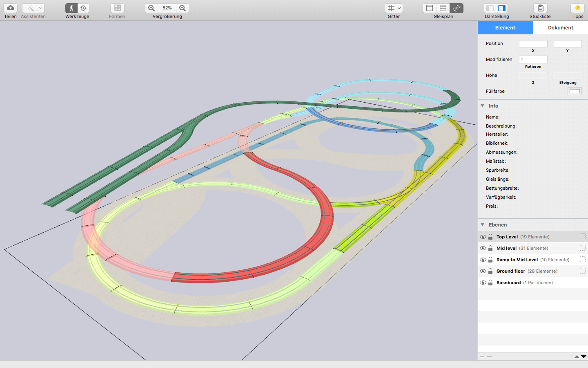The width and height of the screenshot is (588, 368).
Task: Unlock the Mid level layer padlock
Action: click(490, 248)
